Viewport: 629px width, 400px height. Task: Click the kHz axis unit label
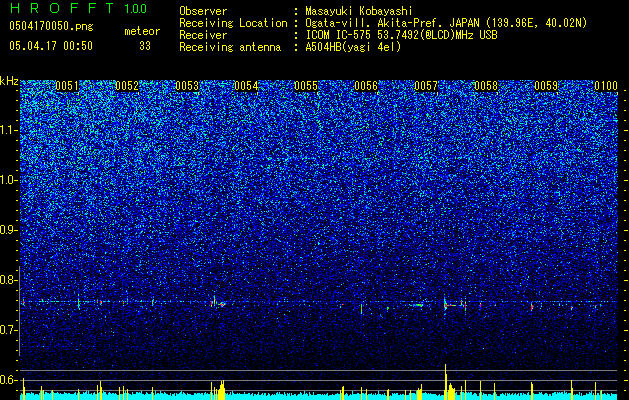coord(9,81)
